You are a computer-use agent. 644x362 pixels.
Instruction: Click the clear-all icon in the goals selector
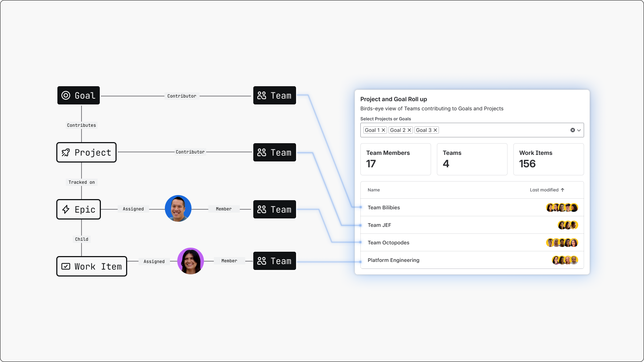[573, 130]
